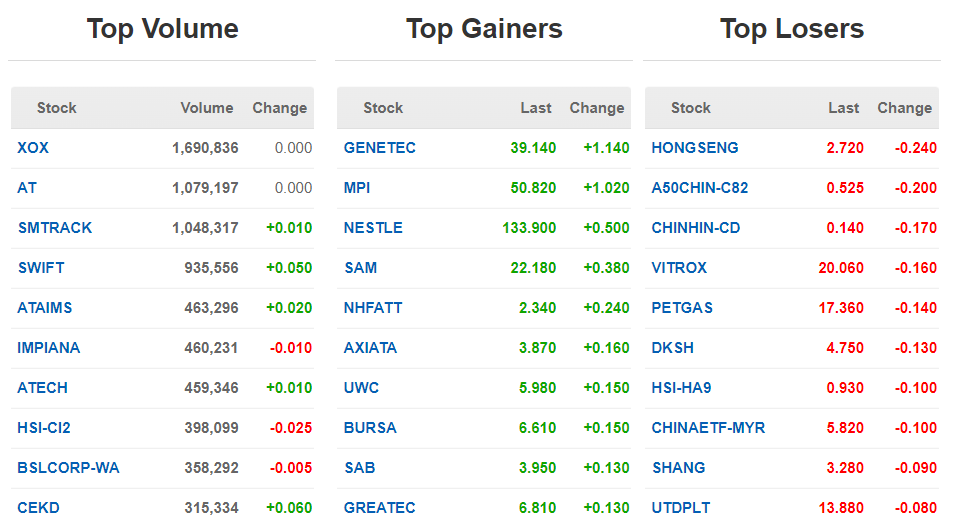Click GENETEC change +1.140
Screen dimensions: 954x526
coord(607,148)
